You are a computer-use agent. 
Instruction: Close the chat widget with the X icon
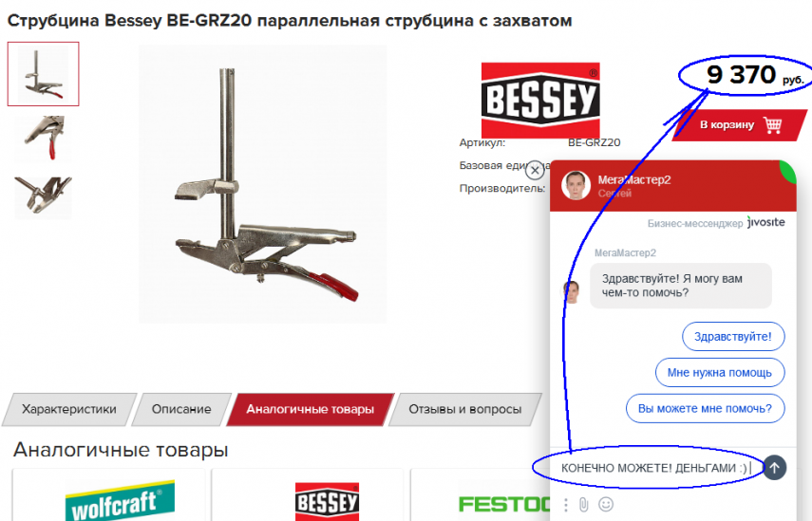pos(535,170)
